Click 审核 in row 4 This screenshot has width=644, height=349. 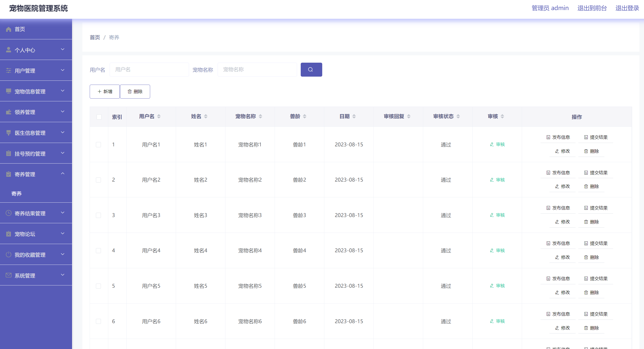pyautogui.click(x=497, y=251)
